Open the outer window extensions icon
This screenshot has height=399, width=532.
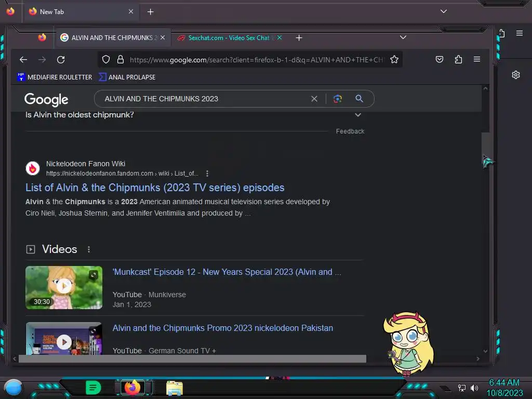[502, 33]
